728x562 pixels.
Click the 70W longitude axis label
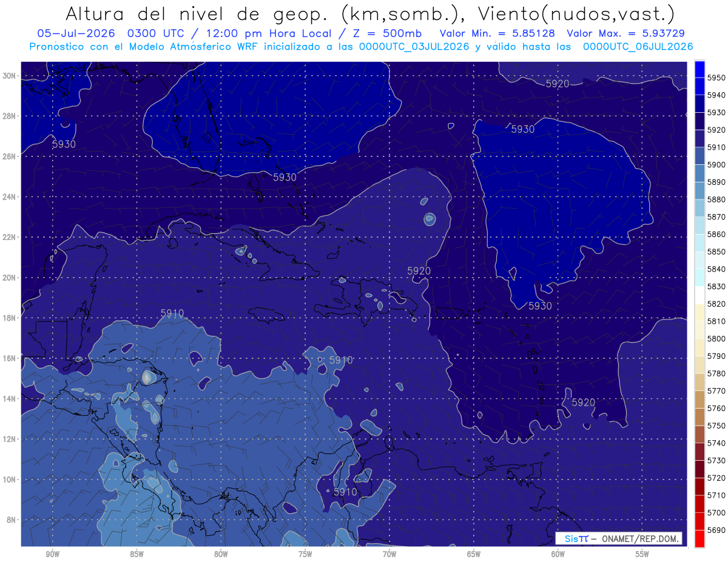(389, 554)
